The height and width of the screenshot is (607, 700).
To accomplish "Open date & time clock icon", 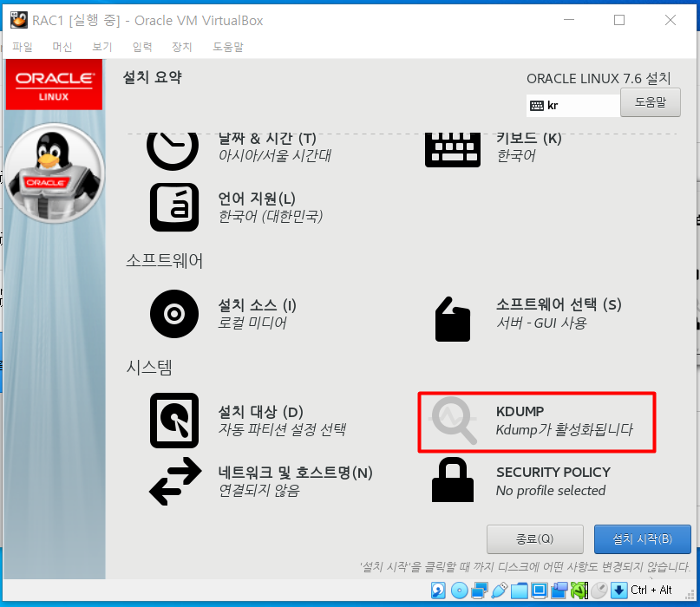I will [x=173, y=150].
